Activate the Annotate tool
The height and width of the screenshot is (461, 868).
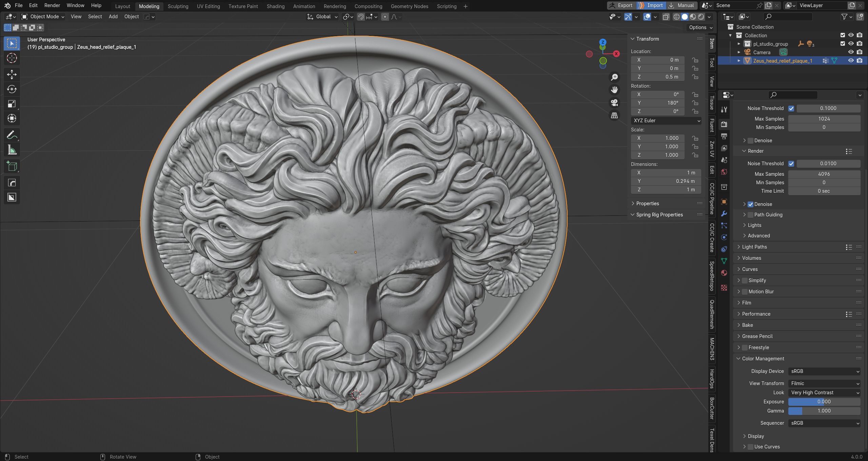coord(12,135)
